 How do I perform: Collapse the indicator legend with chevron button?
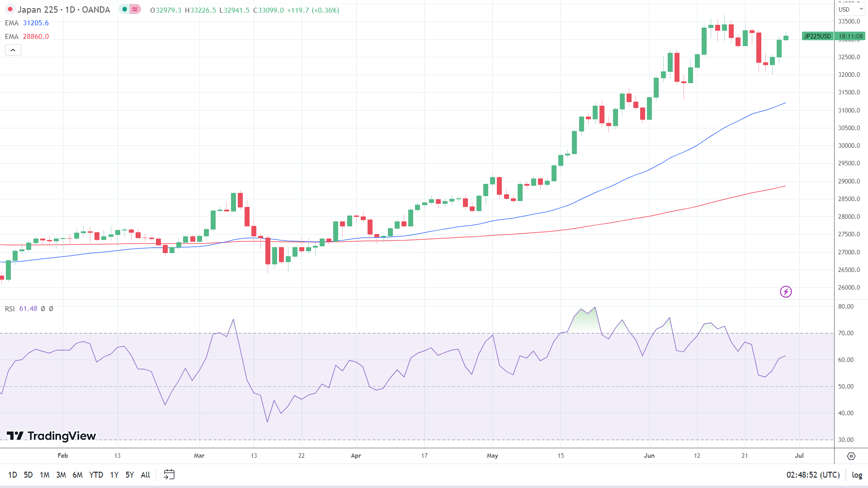(13, 50)
